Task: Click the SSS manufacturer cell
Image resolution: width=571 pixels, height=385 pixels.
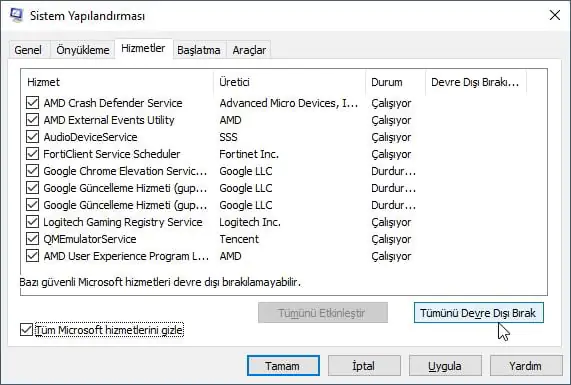Action: tap(228, 137)
